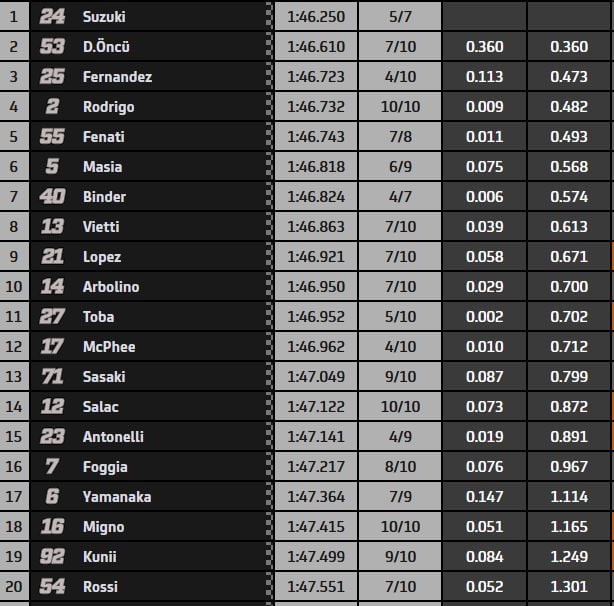Select the number 54 badge for Rossi
The width and height of the screenshot is (614, 606).
[52, 587]
